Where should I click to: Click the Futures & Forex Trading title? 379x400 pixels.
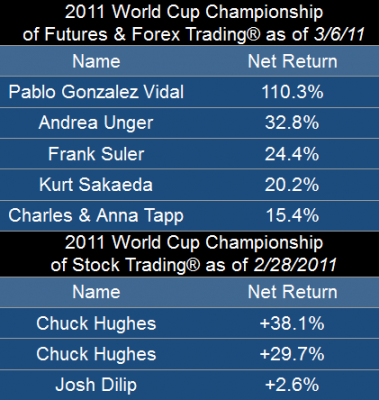point(193,23)
